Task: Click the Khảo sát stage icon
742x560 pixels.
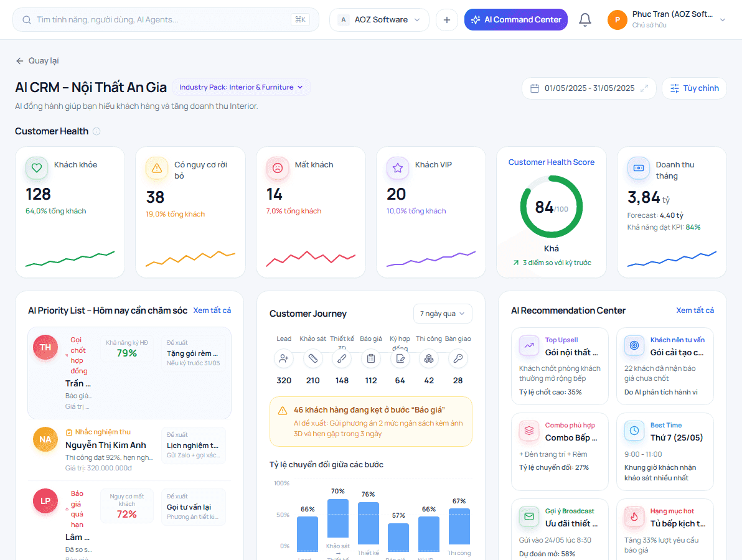Action: click(312, 358)
